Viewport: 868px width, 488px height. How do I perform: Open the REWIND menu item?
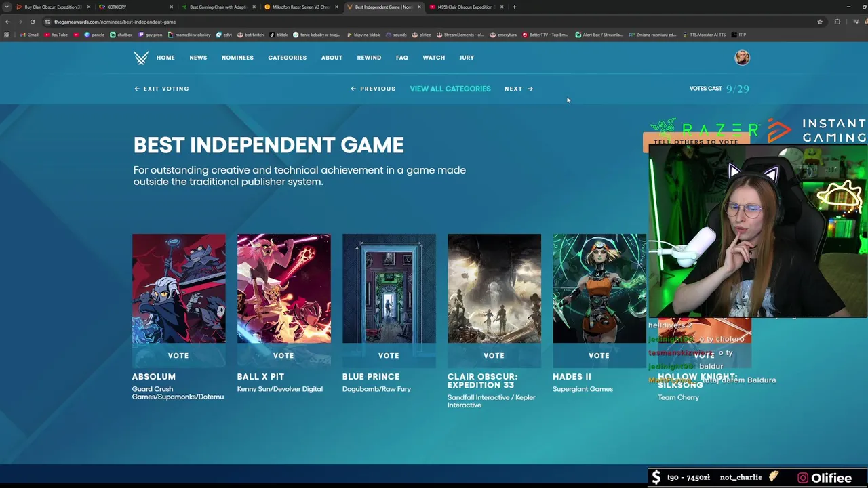(x=369, y=58)
